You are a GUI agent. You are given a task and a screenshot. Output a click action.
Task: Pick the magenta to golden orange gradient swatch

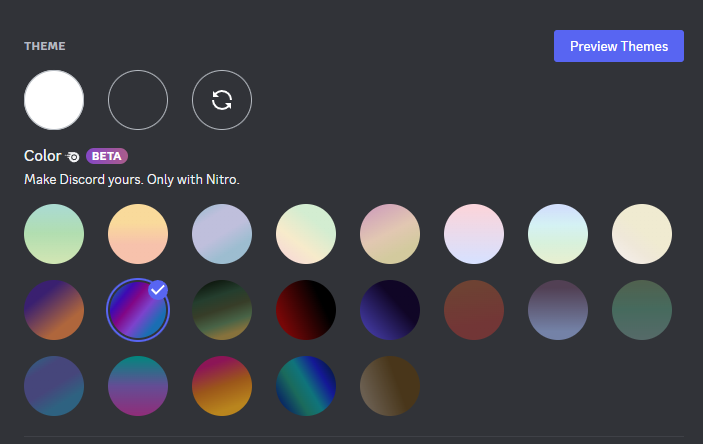[x=222, y=386]
